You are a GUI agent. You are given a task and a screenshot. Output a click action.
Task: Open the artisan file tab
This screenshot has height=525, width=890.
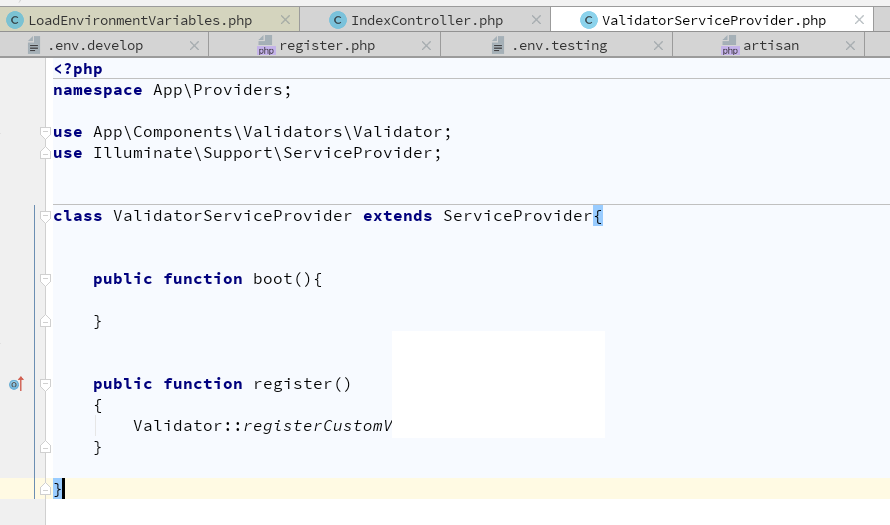click(770, 45)
